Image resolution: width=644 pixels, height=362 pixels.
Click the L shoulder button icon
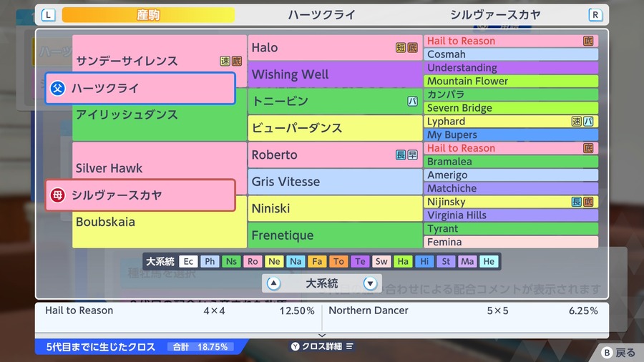click(x=48, y=15)
